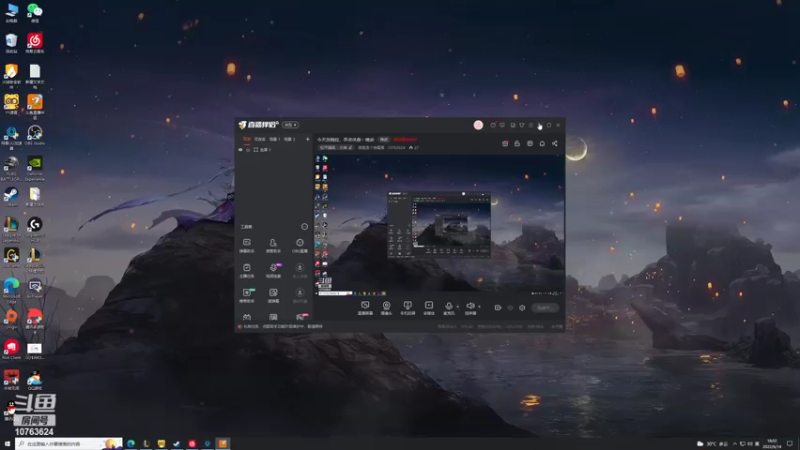Open the toolbox tool with the red badge
Viewport: 800px width, 450px height.
301,317
